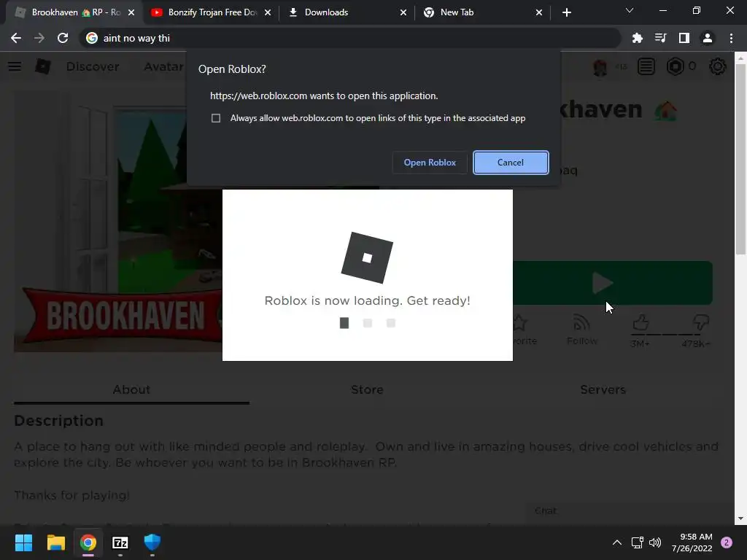Open the volume control tray icon
Viewport: 747px width, 560px height.
656,542
